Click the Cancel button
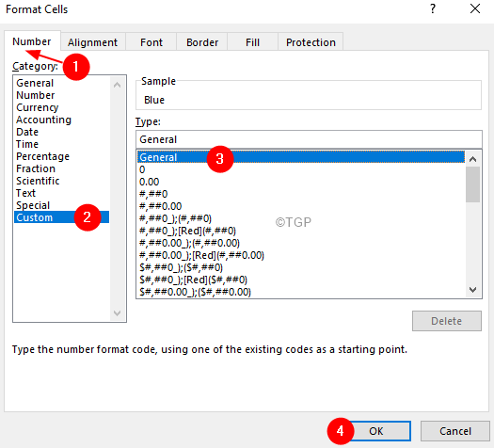The height and width of the screenshot is (448, 494). 455,431
